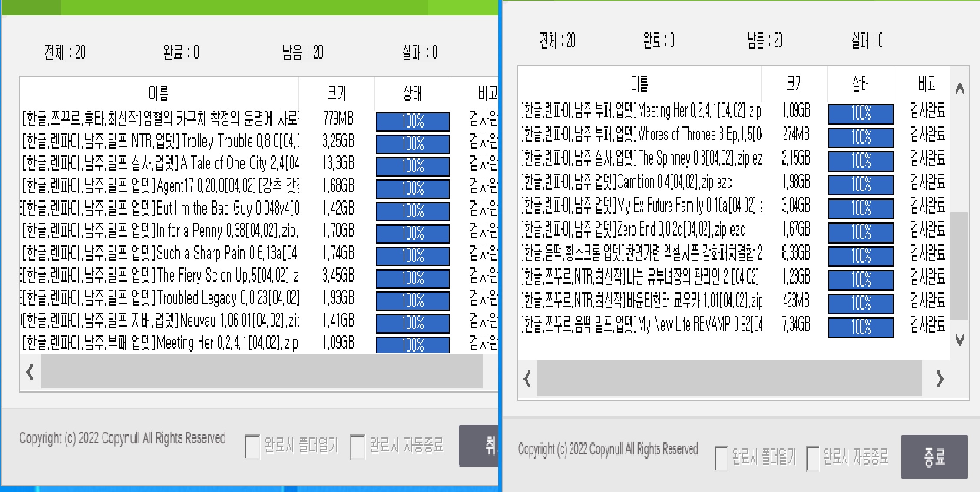Image resolution: width=980 pixels, height=492 pixels.
Task: Click the right list's scroll left arrow
Action: pyautogui.click(x=527, y=379)
